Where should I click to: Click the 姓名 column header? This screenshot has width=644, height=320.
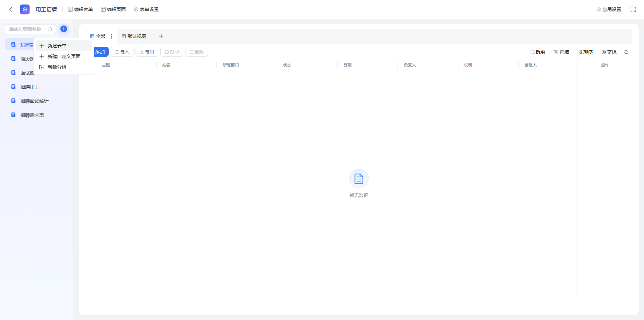tap(166, 65)
